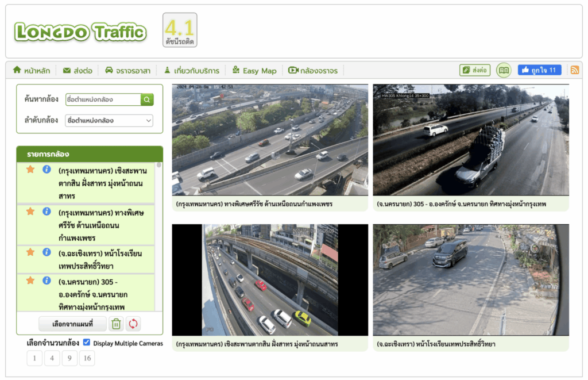The height and width of the screenshot is (380, 588).
Task: Click the ถูกใจ 11 like button
Action: pyautogui.click(x=539, y=70)
